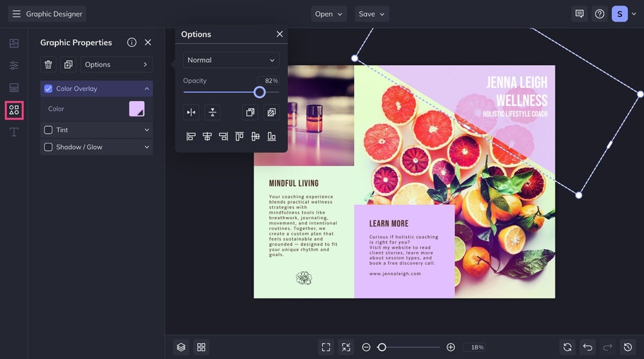Image resolution: width=644 pixels, height=359 pixels.
Task: Expand the Tint section chevron
Action: pyautogui.click(x=147, y=130)
